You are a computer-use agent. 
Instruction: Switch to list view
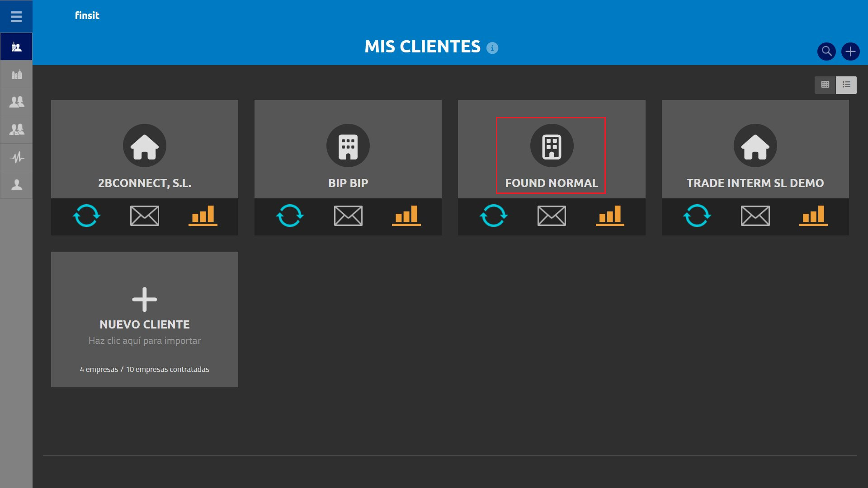[846, 85]
